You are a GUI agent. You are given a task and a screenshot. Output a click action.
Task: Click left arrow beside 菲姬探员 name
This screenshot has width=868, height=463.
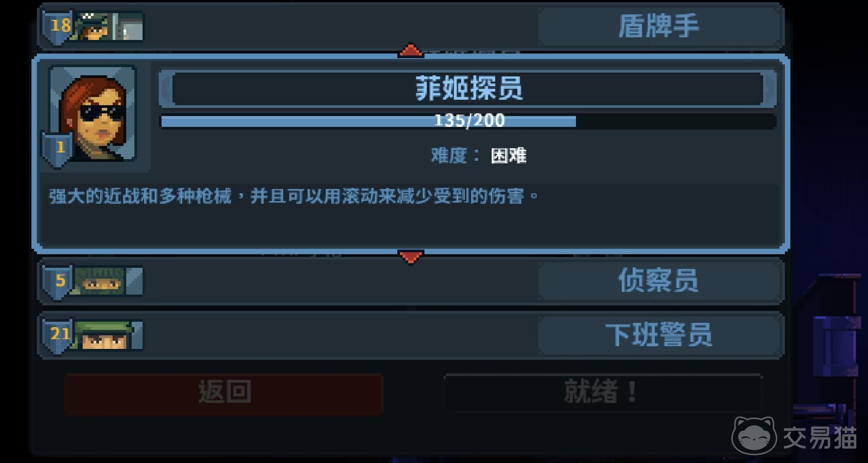(166, 88)
